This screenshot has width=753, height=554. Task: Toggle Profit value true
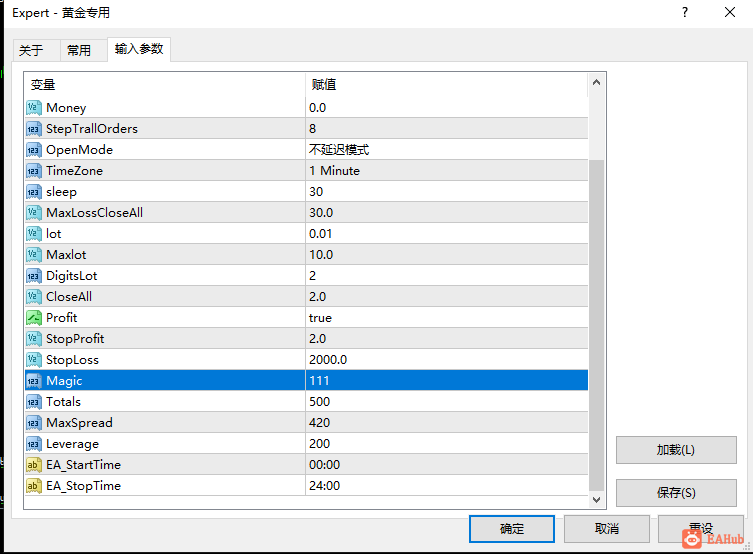click(x=447, y=318)
